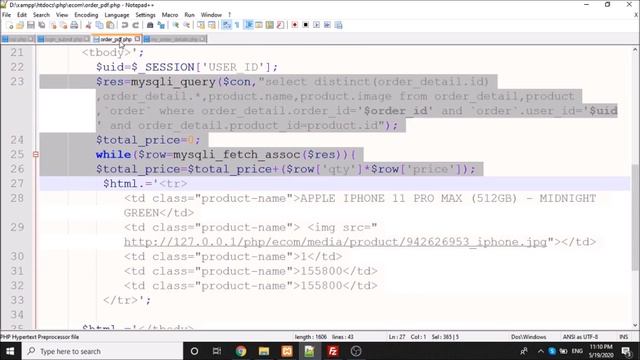640x360 pixels.
Task: Click Run Macro Multiple Times icon
Action: pyautogui.click(x=327, y=25)
